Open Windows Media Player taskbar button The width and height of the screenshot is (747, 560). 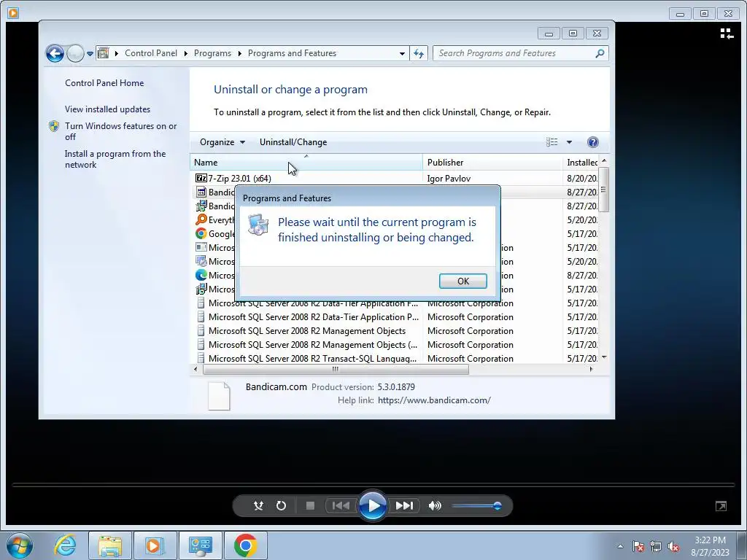(155, 545)
